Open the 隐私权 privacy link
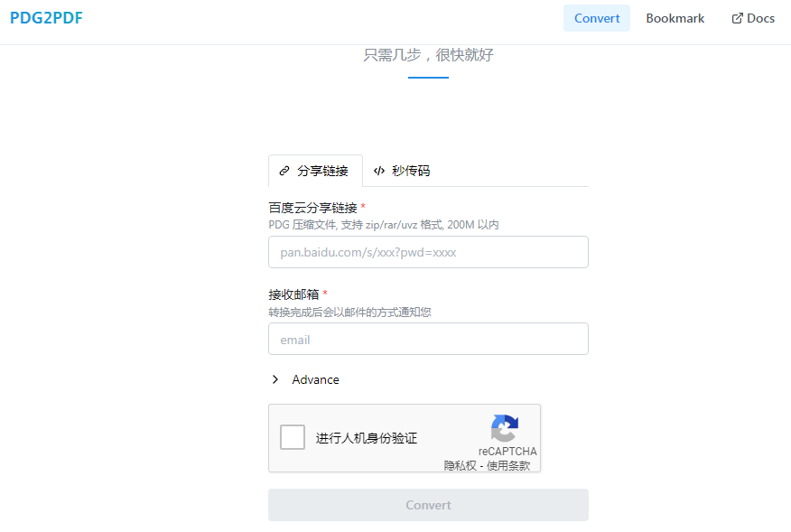This screenshot has width=791, height=532. pos(460,466)
